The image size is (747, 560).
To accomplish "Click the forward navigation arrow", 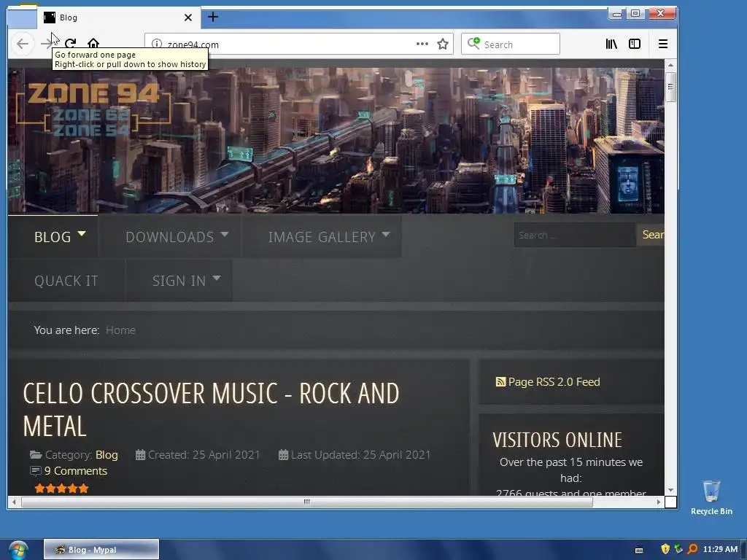I will (x=47, y=44).
